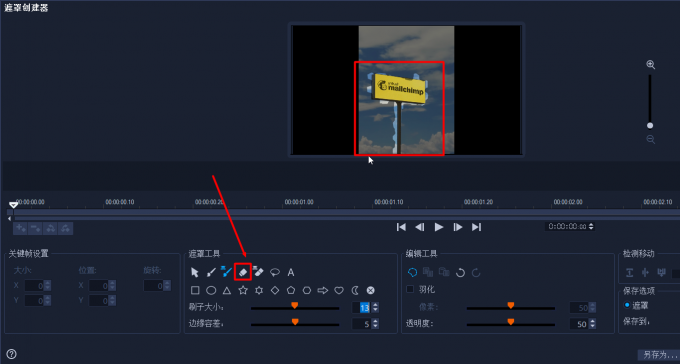Select the crescent moon shape mask

(355, 290)
